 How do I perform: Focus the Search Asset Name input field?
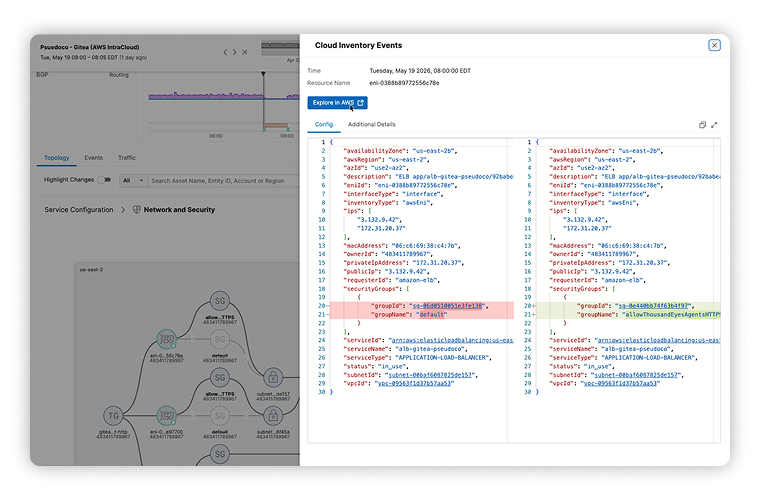click(x=223, y=181)
